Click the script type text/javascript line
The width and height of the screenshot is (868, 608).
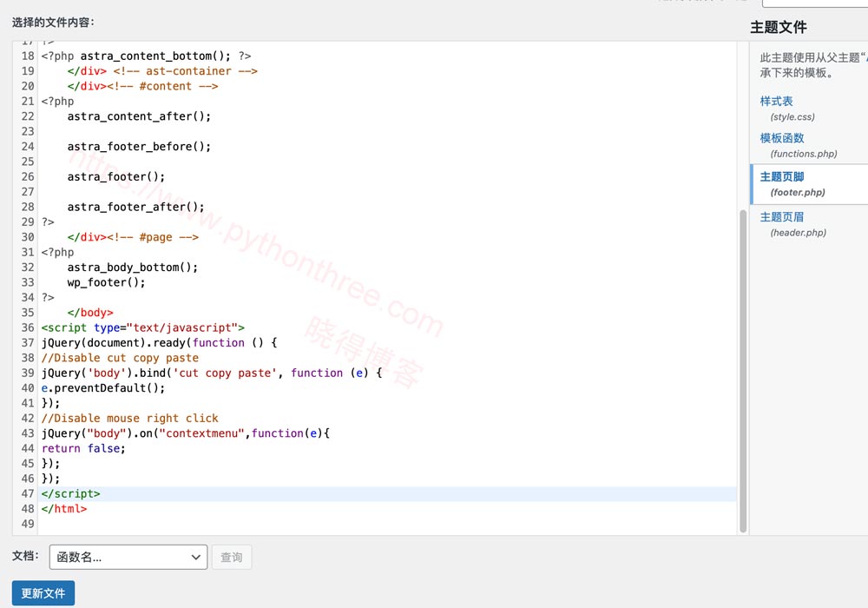pos(143,327)
